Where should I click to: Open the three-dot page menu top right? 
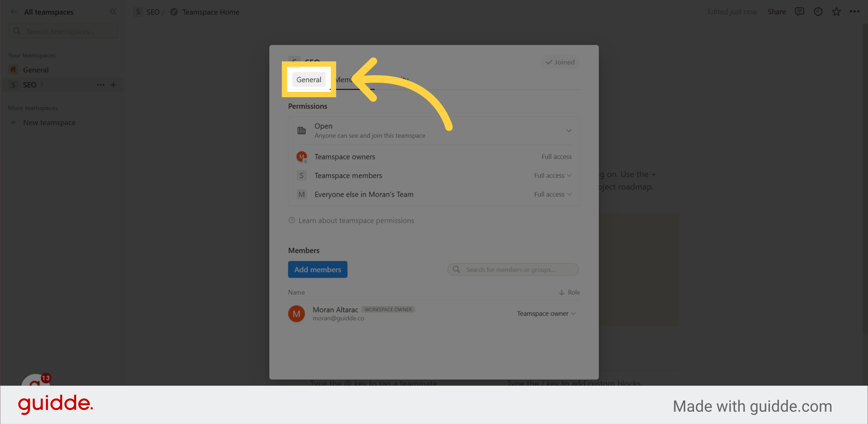pos(854,12)
